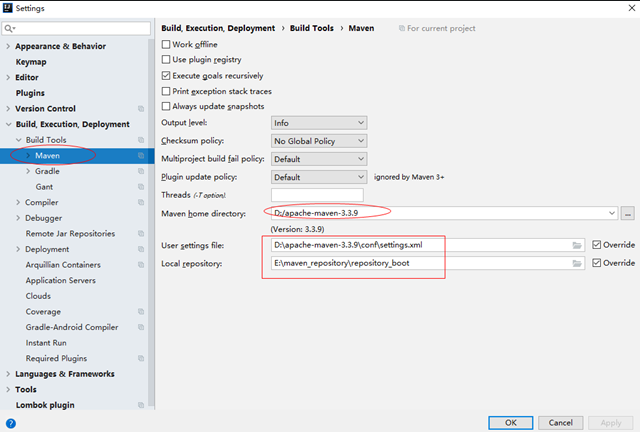Click project-level icon beside Gant
Image resolution: width=640 pixels, height=432 pixels.
(x=141, y=187)
